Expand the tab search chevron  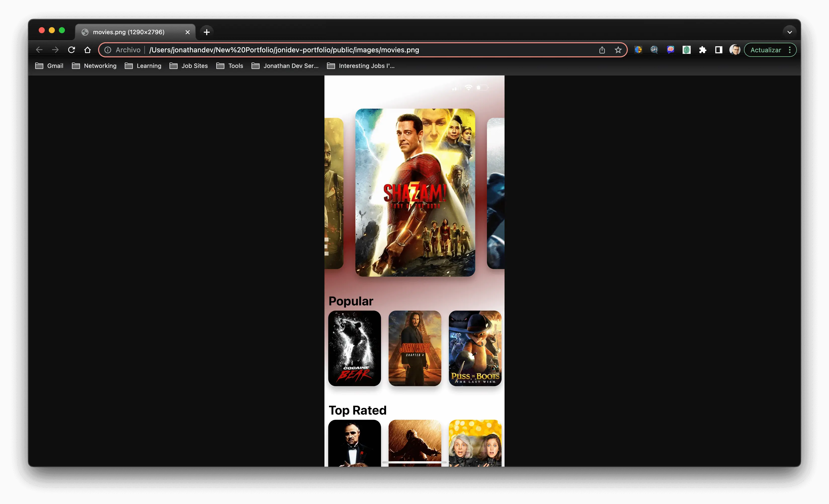790,32
